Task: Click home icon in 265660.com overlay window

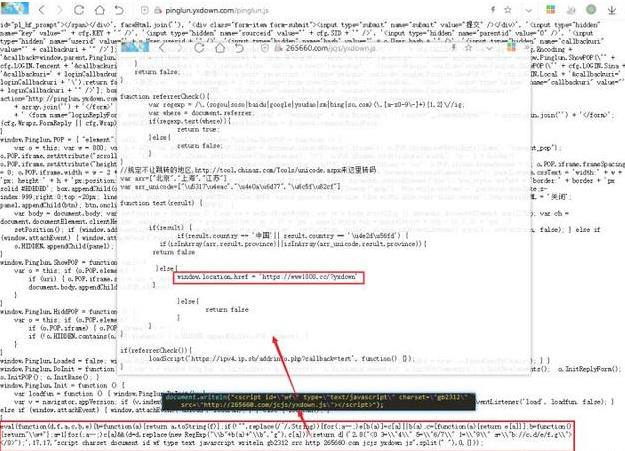Action: 220,48
